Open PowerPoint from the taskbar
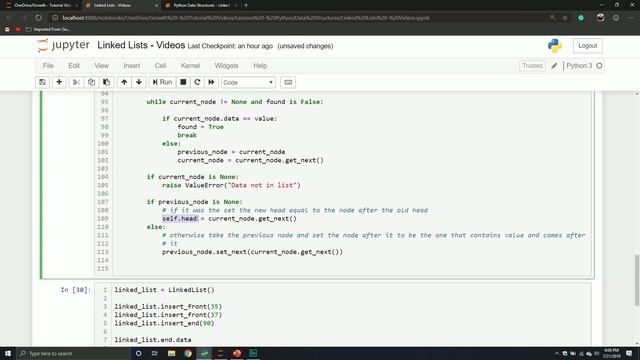640x360 pixels. 237,353
